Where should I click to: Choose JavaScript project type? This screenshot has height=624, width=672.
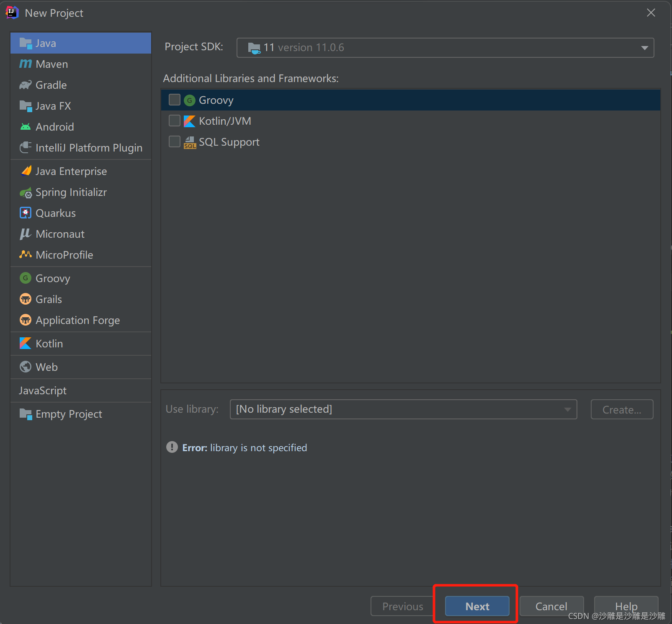pyautogui.click(x=81, y=390)
